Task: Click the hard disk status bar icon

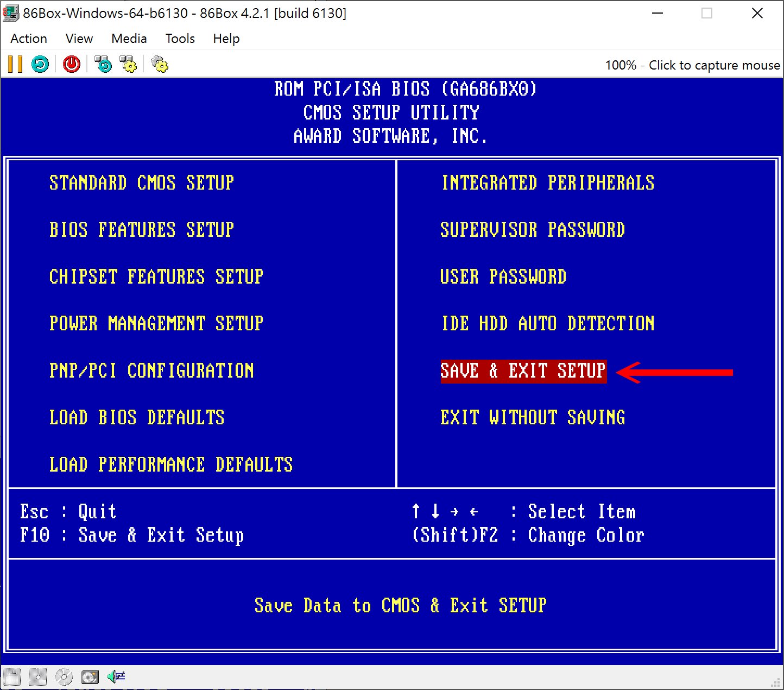Action: pyautogui.click(x=90, y=677)
